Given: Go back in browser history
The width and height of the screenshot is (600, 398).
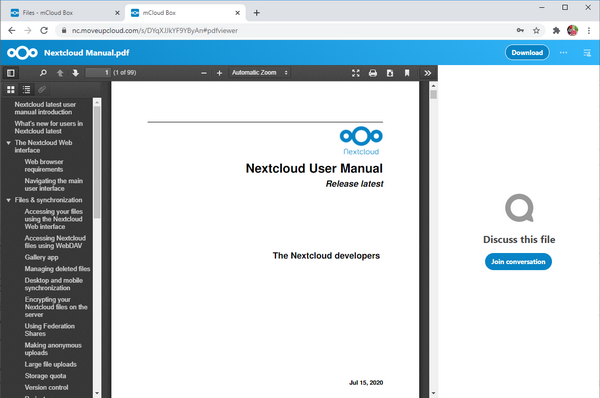Looking at the screenshot, I should [12, 31].
